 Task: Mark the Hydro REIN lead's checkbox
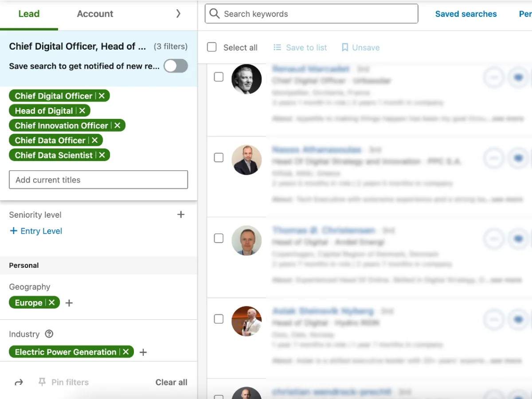coord(219,319)
